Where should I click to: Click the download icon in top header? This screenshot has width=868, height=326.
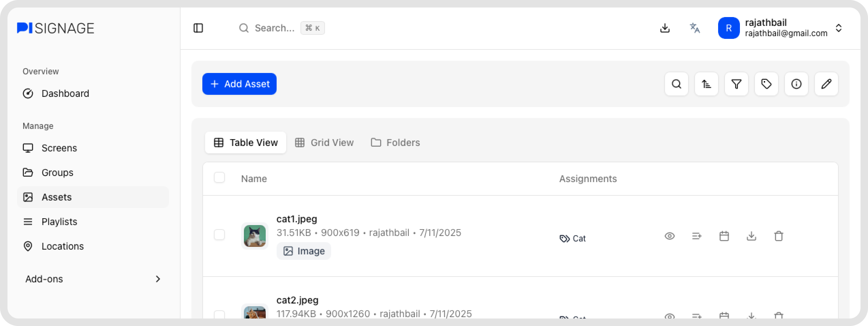tap(665, 28)
